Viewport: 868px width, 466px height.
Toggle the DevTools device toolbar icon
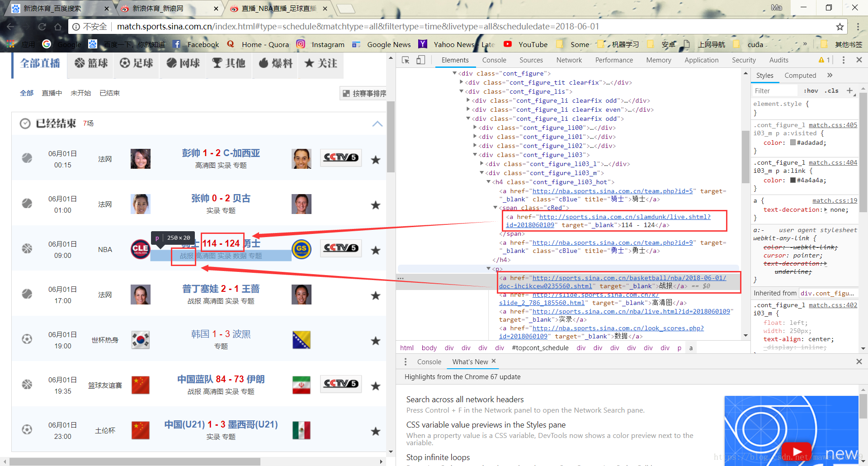tap(421, 60)
